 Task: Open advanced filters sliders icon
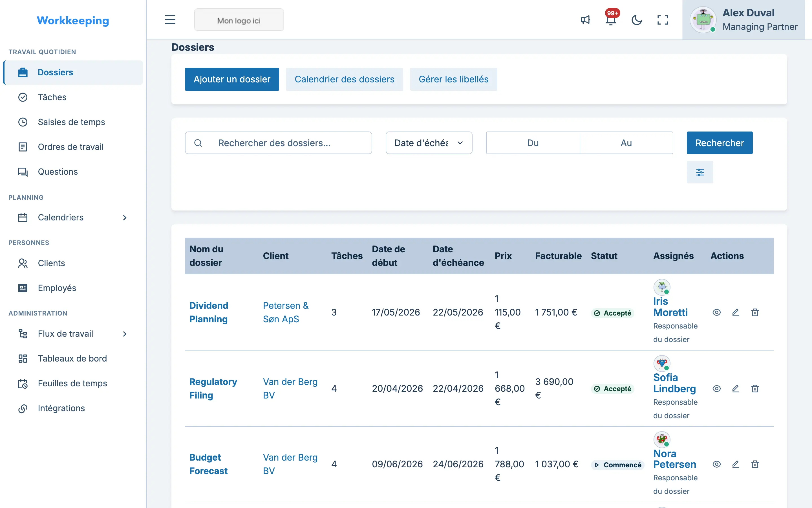pyautogui.click(x=700, y=172)
